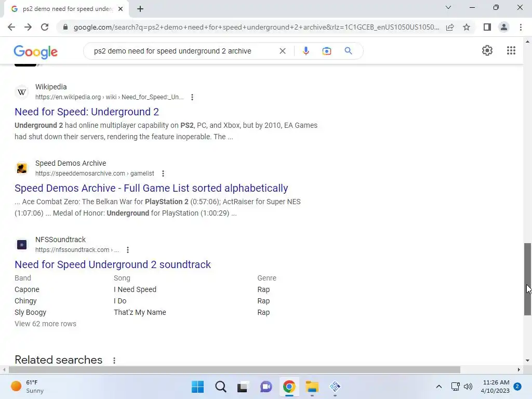
Task: Open the Google apps grid
Action: coord(511,50)
